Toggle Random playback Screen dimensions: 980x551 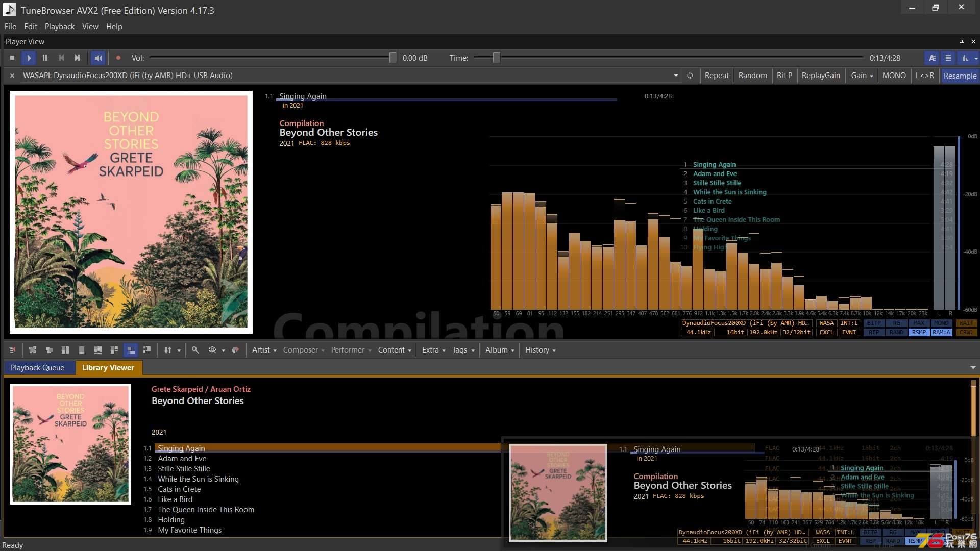click(752, 76)
